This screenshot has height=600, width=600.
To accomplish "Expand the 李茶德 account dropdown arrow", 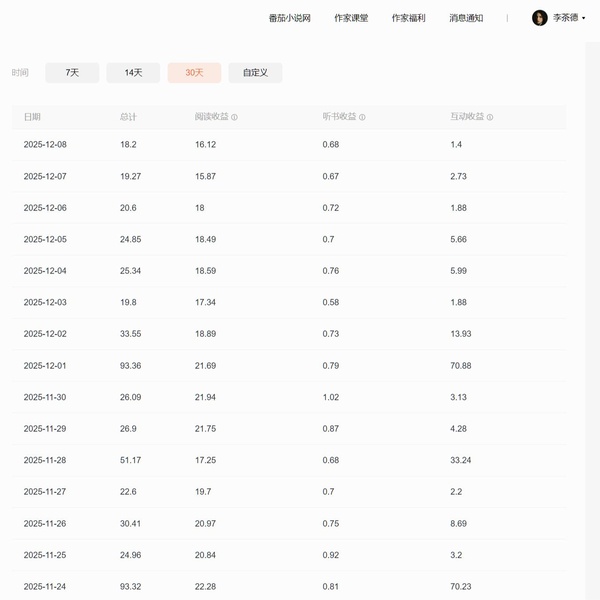I will (584, 18).
